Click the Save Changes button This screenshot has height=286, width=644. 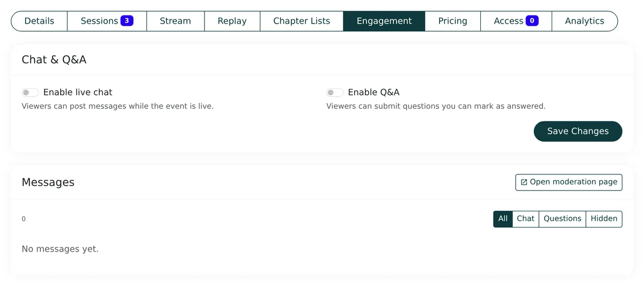(578, 131)
